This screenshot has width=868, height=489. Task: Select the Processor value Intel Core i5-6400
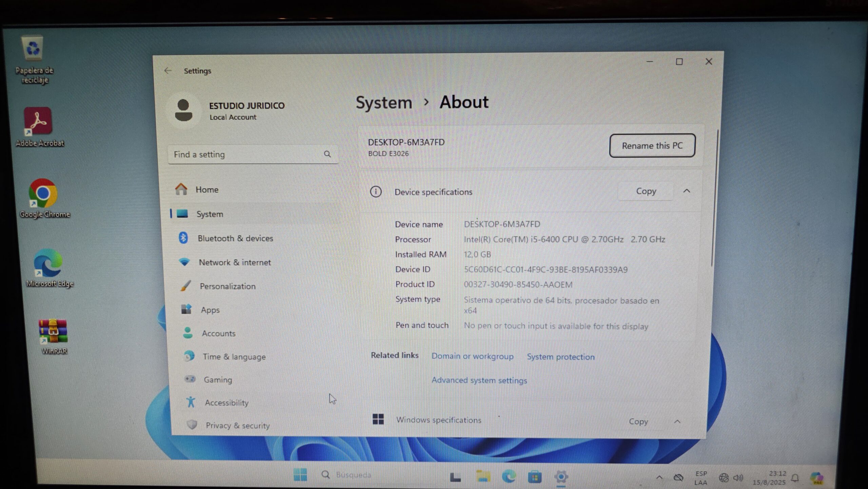pyautogui.click(x=564, y=239)
